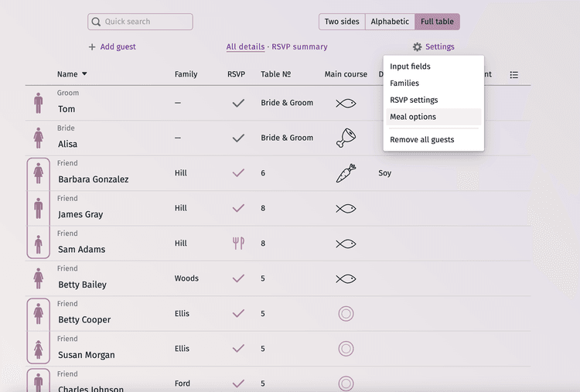Image resolution: width=580 pixels, height=392 pixels.
Task: Open the column list icon in the table header
Action: [x=514, y=75]
